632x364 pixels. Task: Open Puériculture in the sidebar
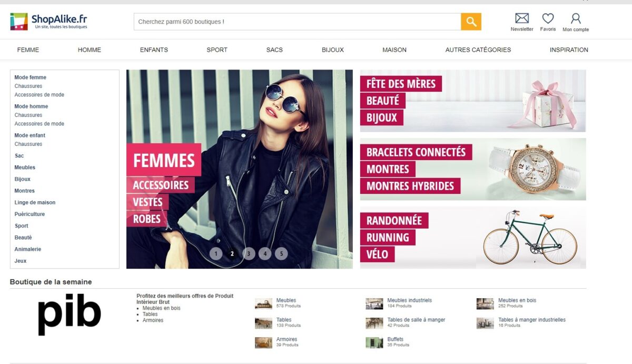click(29, 214)
